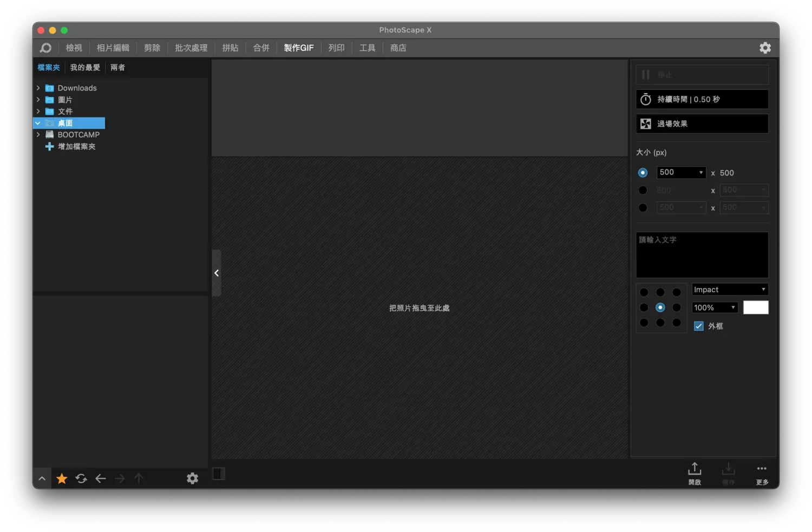Click the 更多 three-dots icon
Viewport: 812px width, 532px height.
click(762, 469)
